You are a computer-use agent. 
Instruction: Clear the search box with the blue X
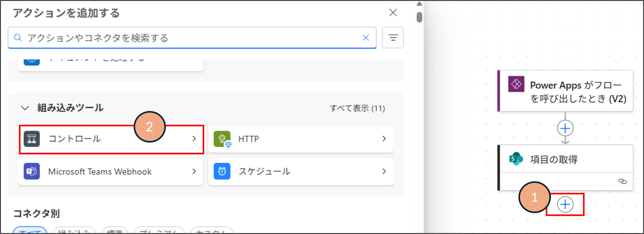pyautogui.click(x=366, y=38)
